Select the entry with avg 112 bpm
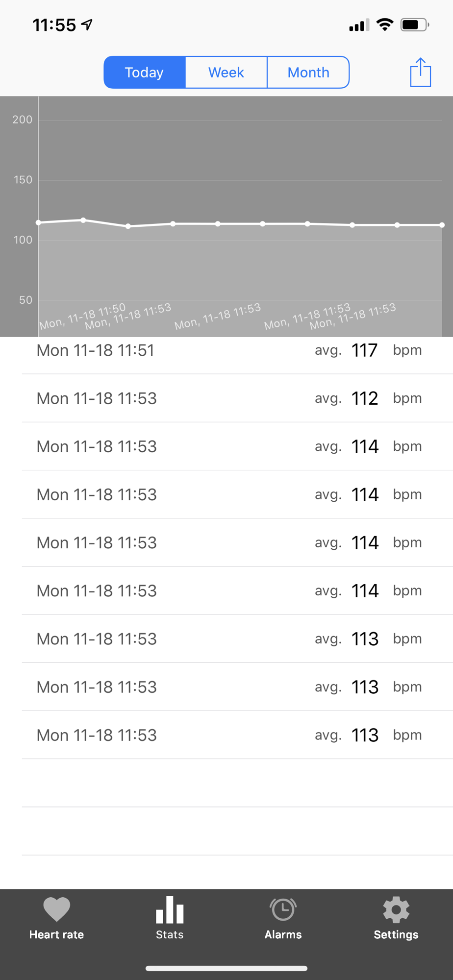This screenshot has height=980, width=453. [x=237, y=398]
